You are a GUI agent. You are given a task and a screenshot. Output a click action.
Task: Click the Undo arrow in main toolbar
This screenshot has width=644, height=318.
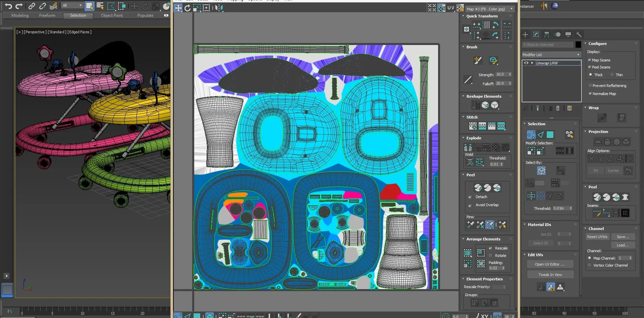pos(8,6)
